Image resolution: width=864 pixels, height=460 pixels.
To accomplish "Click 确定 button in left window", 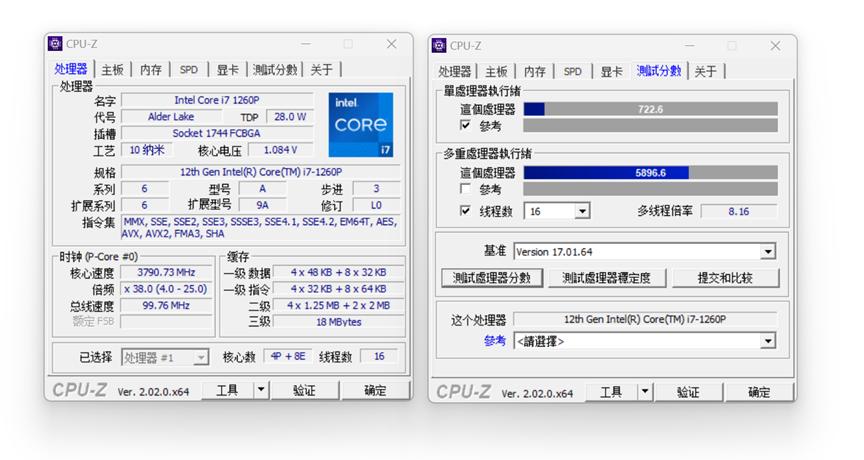I will (375, 390).
